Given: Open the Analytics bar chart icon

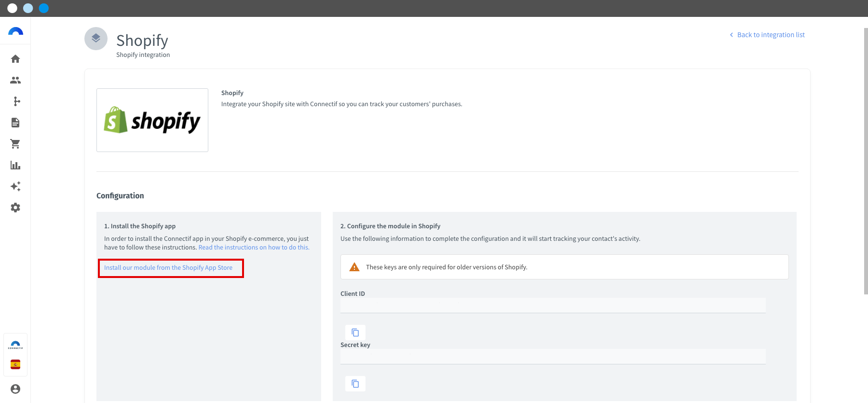Looking at the screenshot, I should click(x=15, y=165).
